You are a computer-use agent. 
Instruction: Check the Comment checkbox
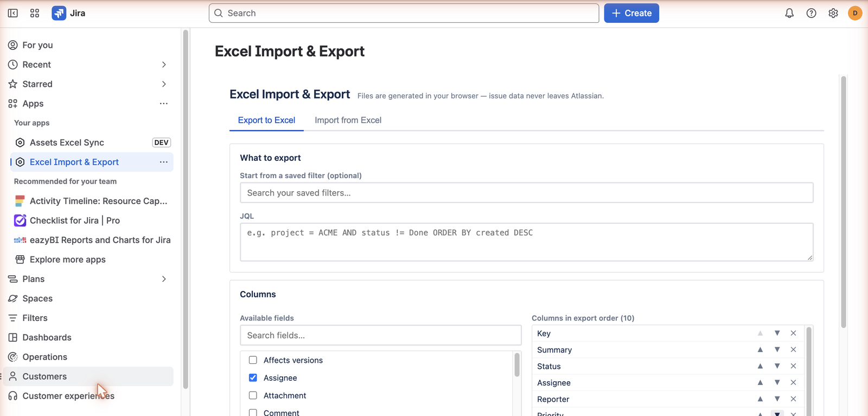(x=253, y=413)
